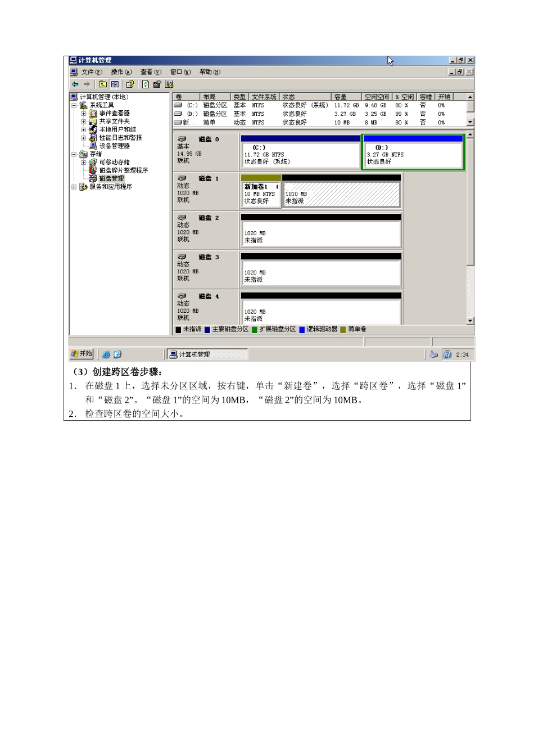Expand the 性能日志和警报 tree node
This screenshot has height=756, width=534.
click(84, 138)
